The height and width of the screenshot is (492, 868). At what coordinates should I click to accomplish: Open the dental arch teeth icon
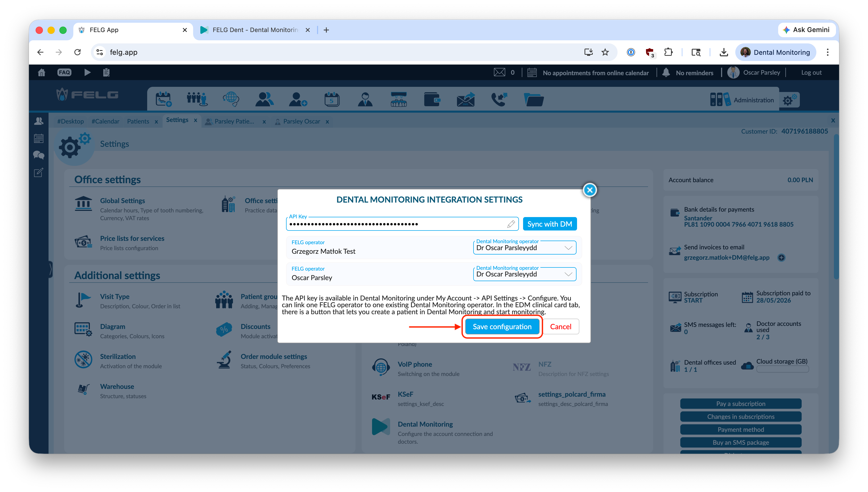[398, 99]
